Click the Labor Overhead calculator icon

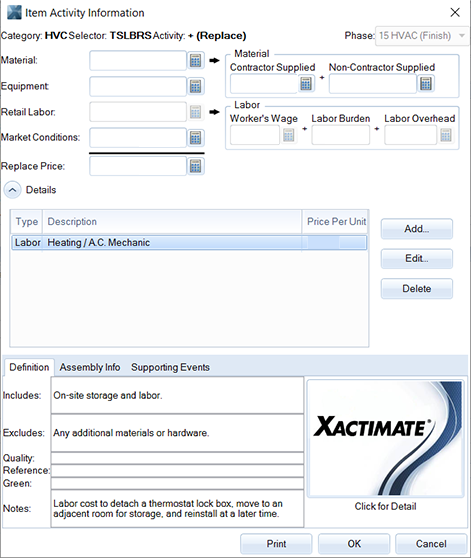point(446,135)
